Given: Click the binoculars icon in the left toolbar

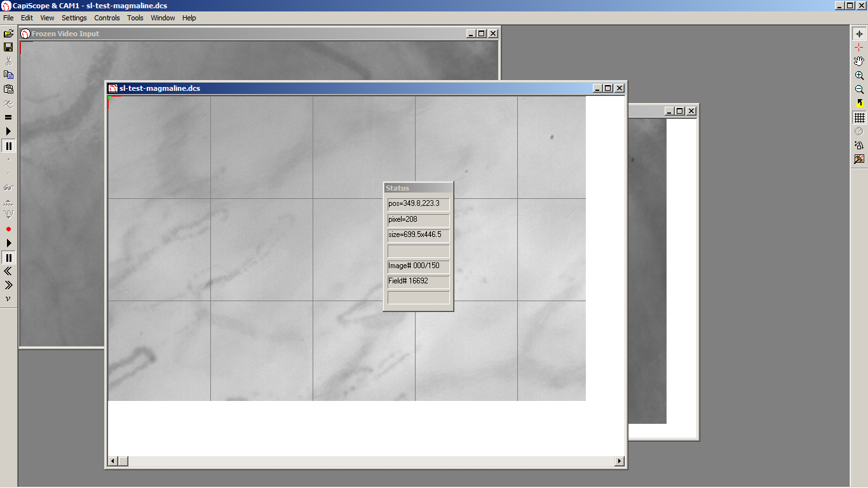Looking at the screenshot, I should (8, 187).
